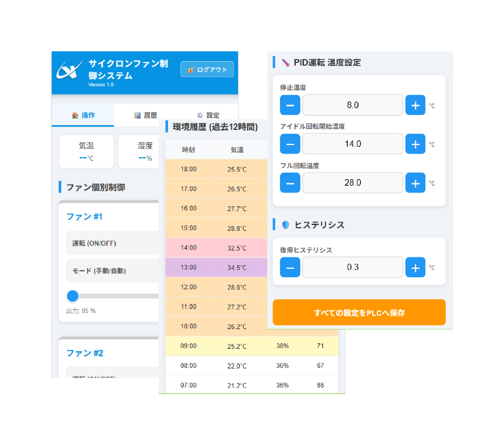Click the フル回転温度 input showing 28.0
Viewport: 504px width, 445px height.
coord(353,183)
